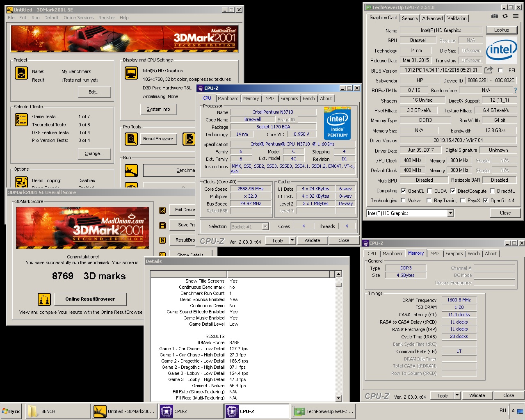The height and width of the screenshot is (420, 525).
Task: Click the Options section icon in 3DMark
Action: [21, 182]
